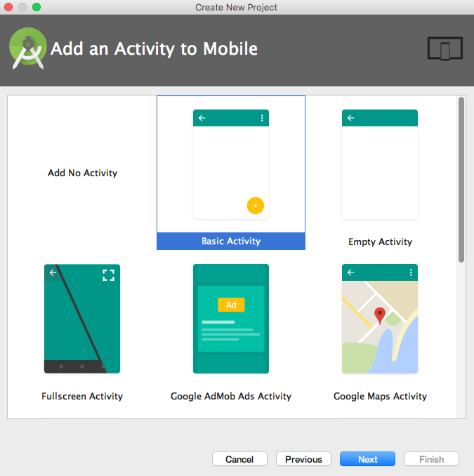Click the mobile/tablet device icon in header
The image size is (474, 476).
[x=445, y=49]
